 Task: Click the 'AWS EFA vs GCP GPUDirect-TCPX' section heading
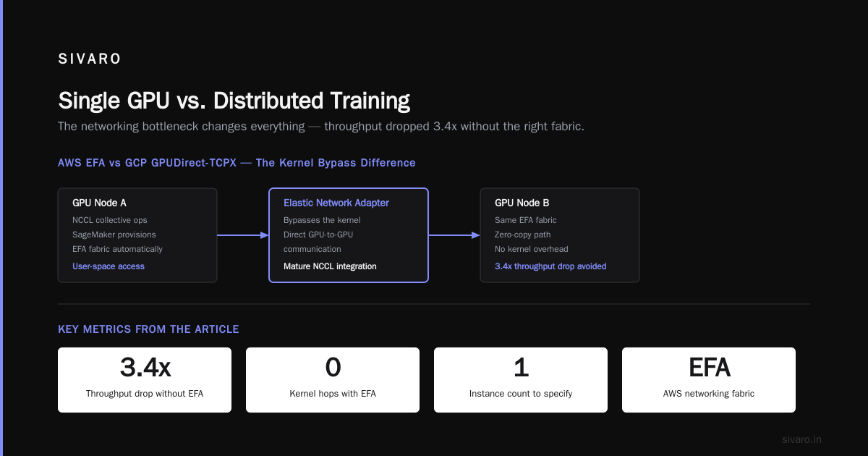237,163
